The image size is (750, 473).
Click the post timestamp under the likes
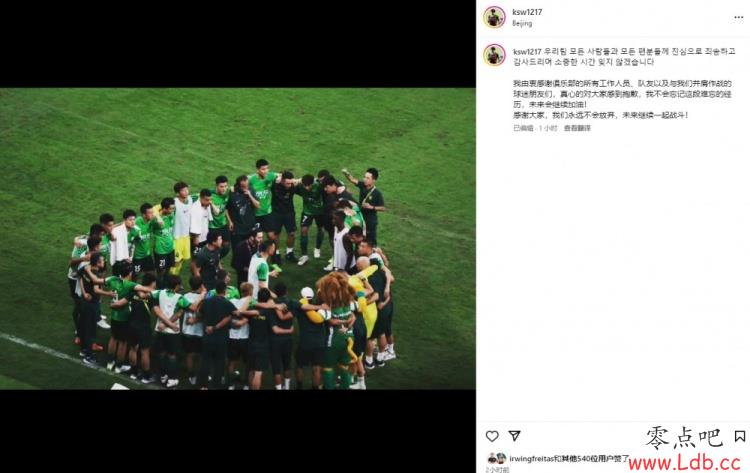click(497, 470)
